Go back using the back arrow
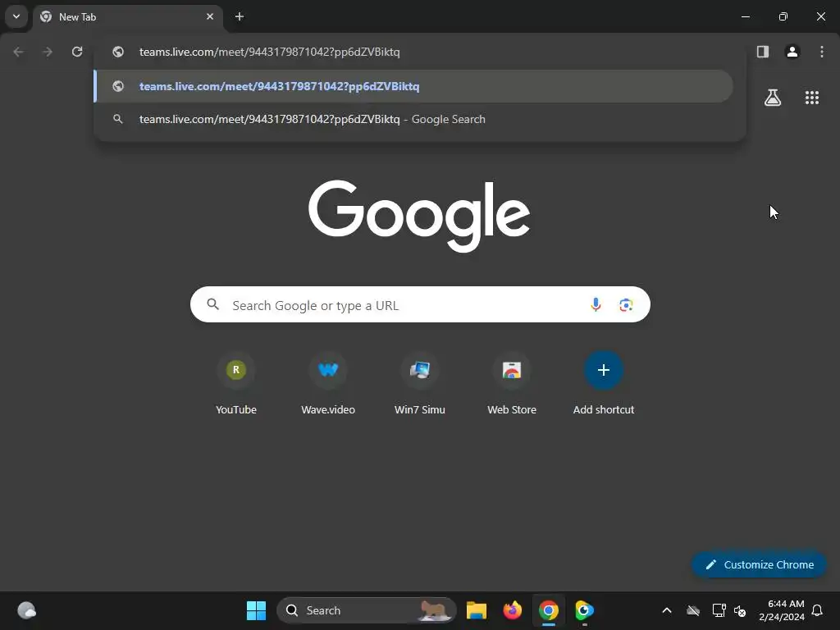The image size is (840, 630). 18,52
